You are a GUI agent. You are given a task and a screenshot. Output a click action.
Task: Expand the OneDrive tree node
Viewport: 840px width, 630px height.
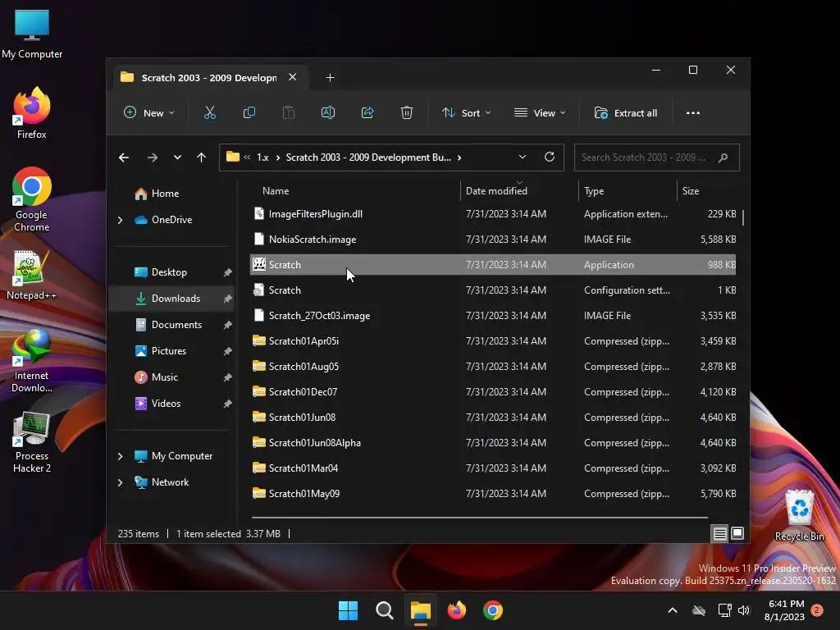[x=120, y=220]
